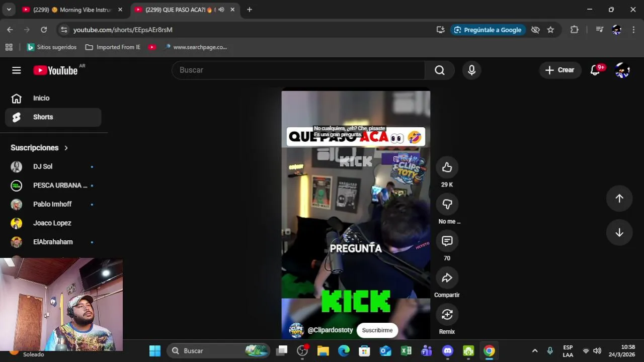Open the Windows Start menu

155,351
